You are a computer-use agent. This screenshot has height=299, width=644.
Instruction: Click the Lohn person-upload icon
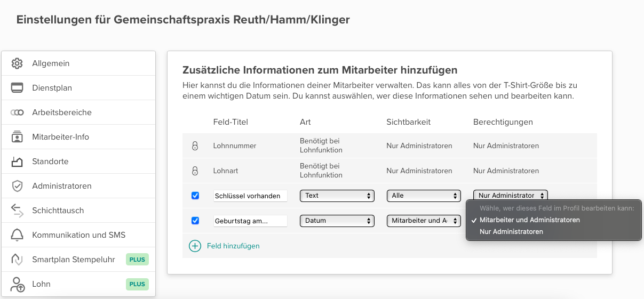click(17, 284)
